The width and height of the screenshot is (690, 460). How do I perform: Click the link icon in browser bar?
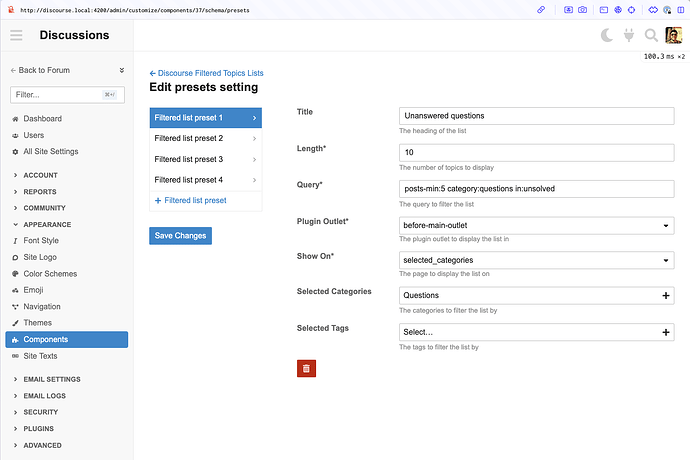pos(541,10)
